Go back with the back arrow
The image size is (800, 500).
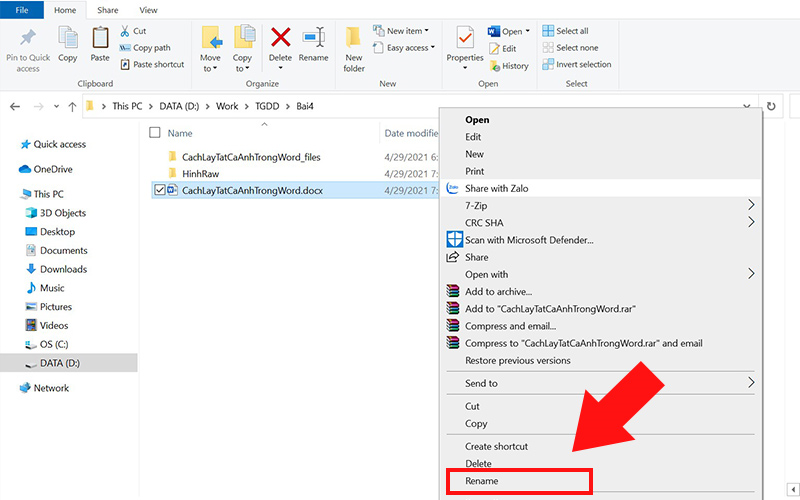coord(15,107)
